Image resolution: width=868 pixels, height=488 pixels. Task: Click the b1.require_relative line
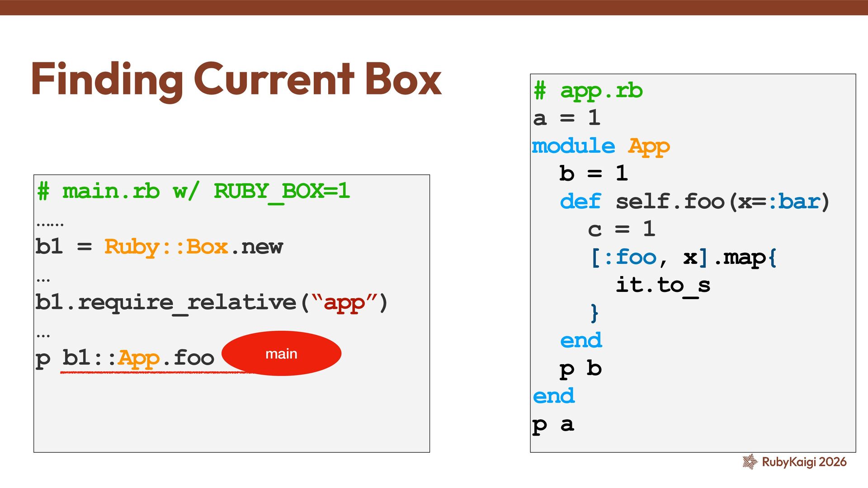[212, 303]
